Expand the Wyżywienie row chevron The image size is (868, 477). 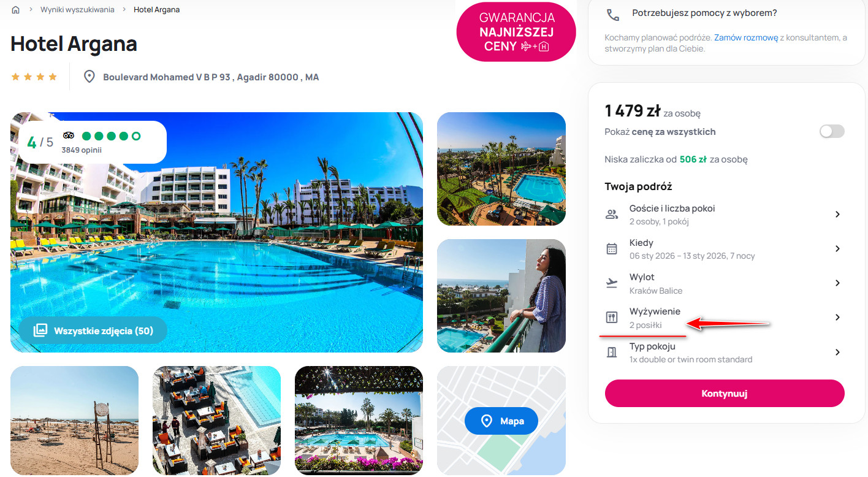837,317
